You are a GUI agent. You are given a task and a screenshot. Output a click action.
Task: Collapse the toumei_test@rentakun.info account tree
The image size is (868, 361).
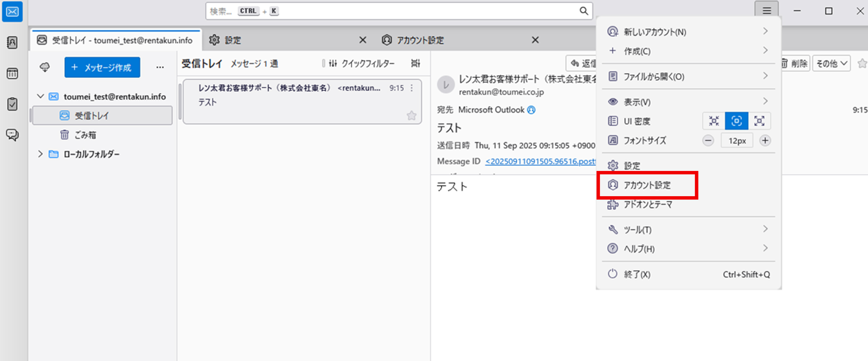tap(40, 96)
